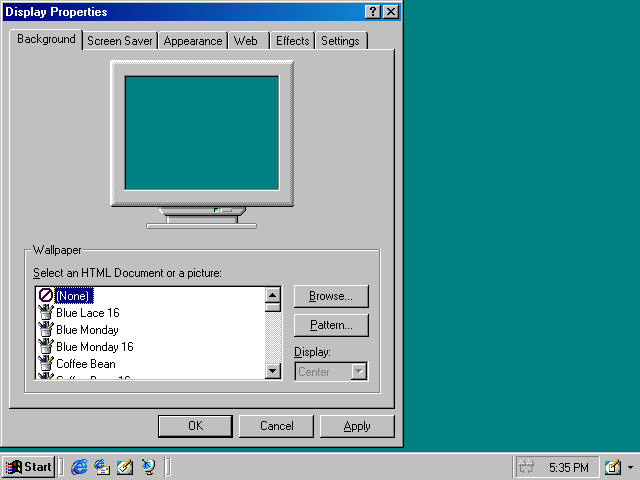Select the (None) wallpaper entry
The width and height of the screenshot is (640, 480).
coord(73,296)
